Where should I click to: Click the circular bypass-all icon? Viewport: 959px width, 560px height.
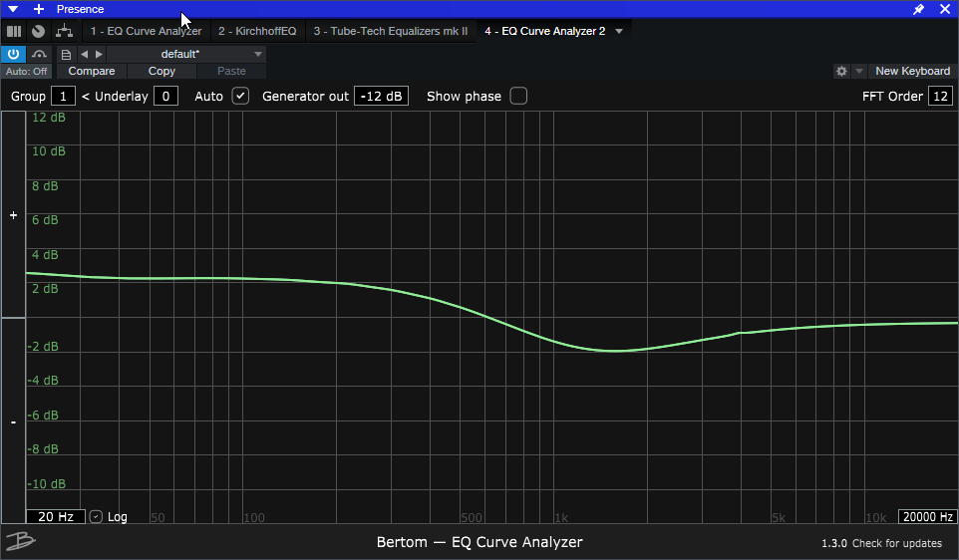tap(39, 31)
